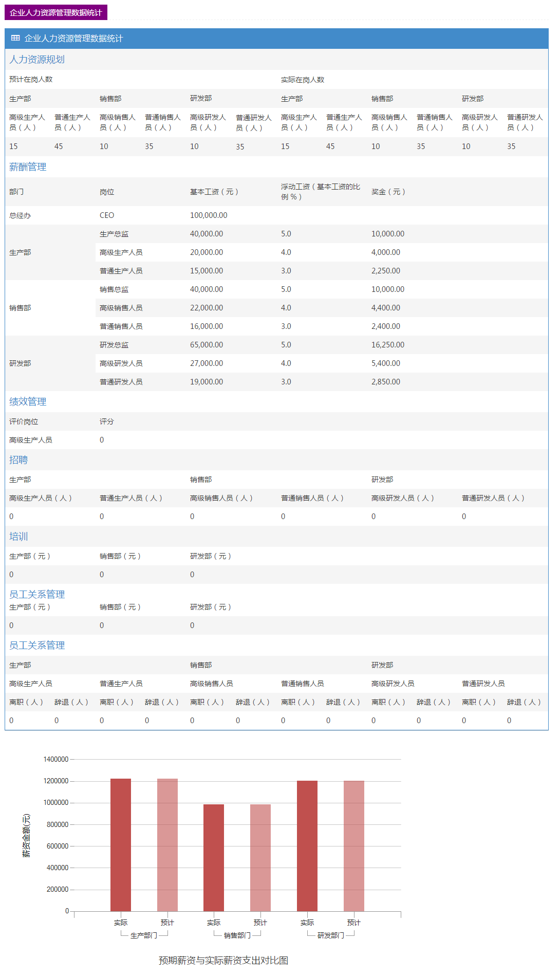This screenshot has width=560, height=976.
Task: Click 高级生产人员 in the 绩效管理 table
Action: (x=31, y=440)
